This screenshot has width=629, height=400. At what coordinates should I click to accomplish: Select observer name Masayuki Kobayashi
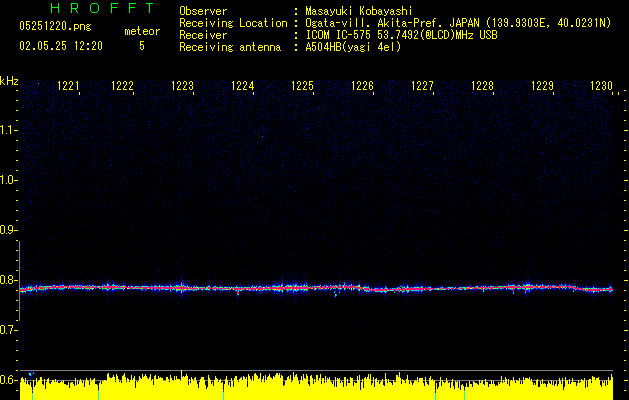pos(358,11)
